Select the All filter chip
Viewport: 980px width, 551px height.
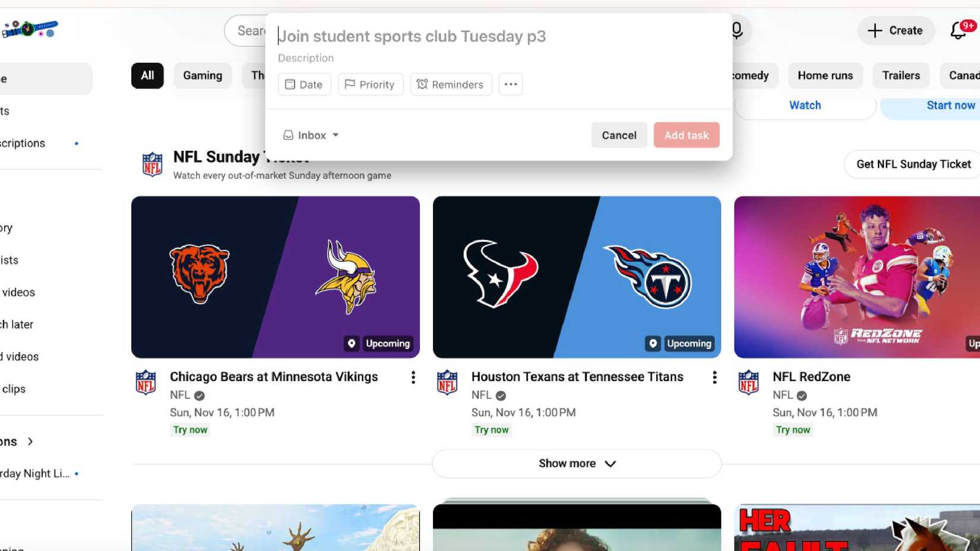tap(147, 75)
